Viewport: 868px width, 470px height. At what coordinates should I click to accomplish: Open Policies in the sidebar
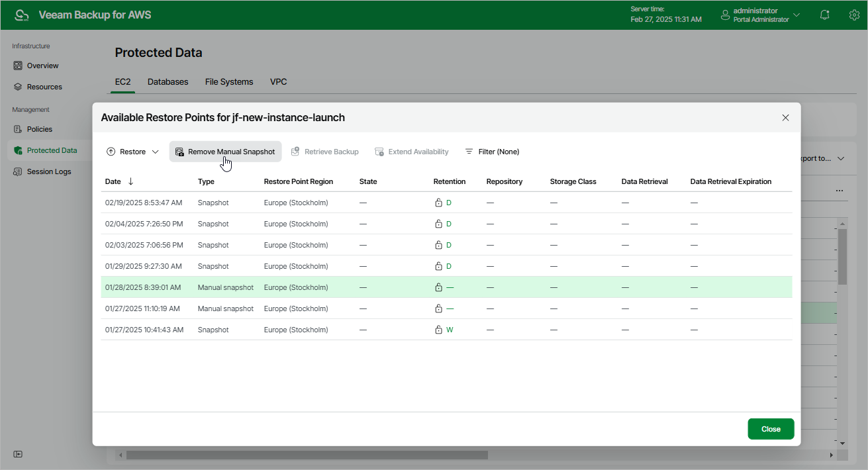(x=39, y=129)
